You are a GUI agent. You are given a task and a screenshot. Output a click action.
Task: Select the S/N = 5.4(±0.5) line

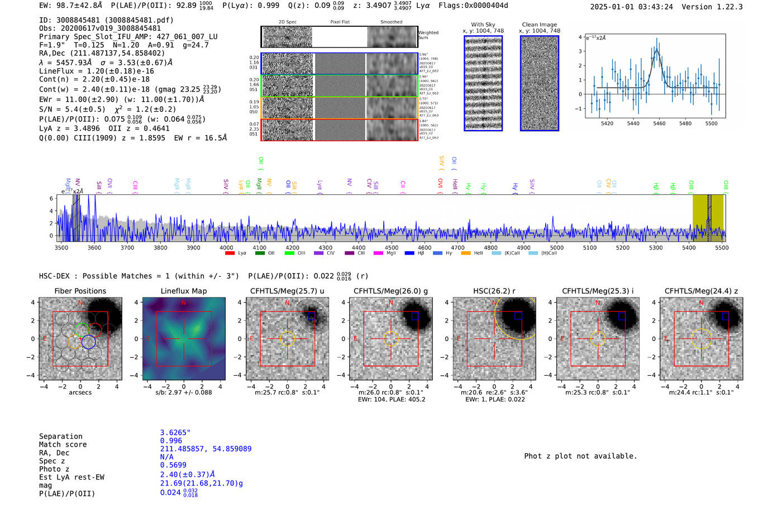[x=107, y=109]
